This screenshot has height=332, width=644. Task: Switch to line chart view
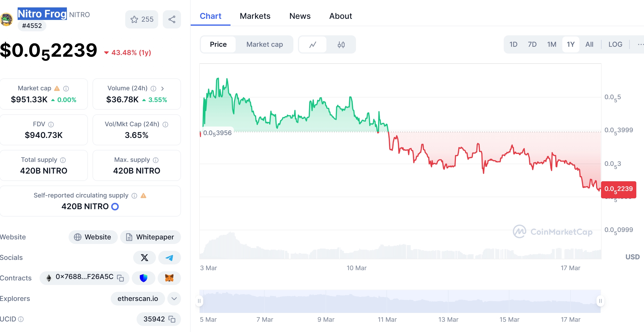coord(313,44)
